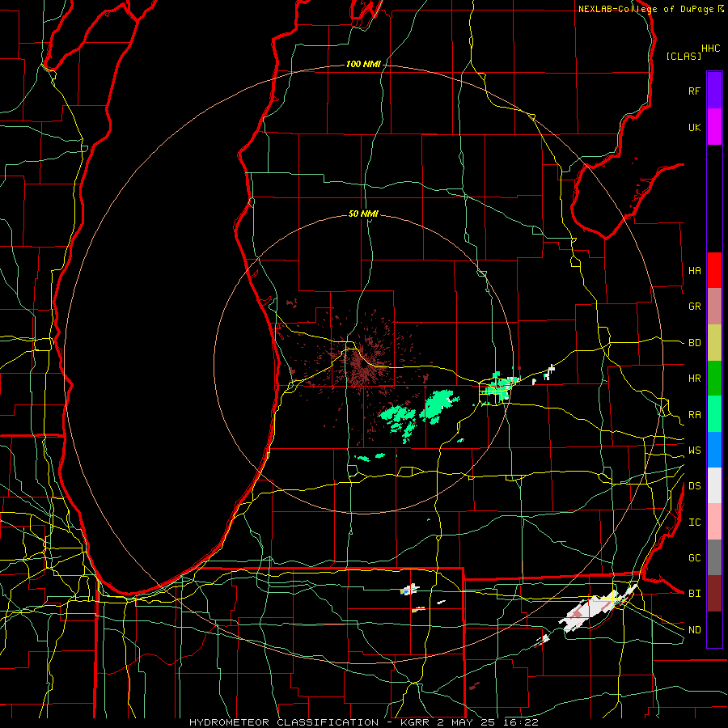Click the DS white legend swatch
Viewport: 728px width, 728px height.
coord(714,485)
